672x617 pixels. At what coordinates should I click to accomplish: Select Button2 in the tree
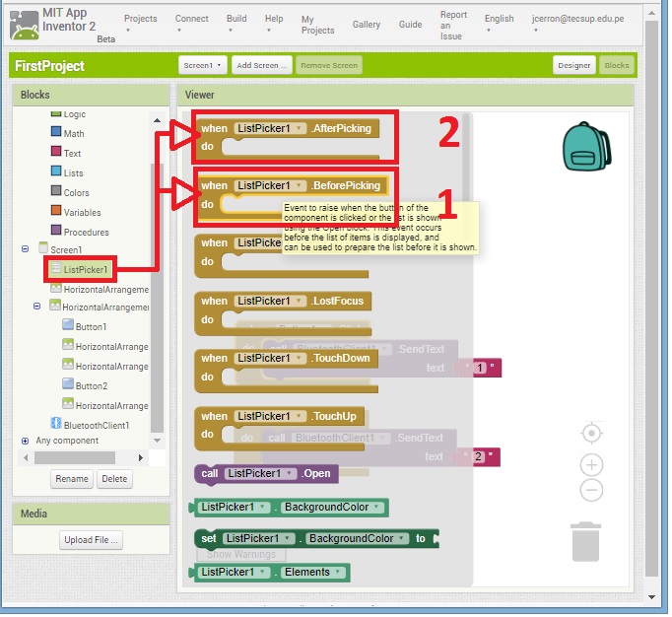click(92, 386)
